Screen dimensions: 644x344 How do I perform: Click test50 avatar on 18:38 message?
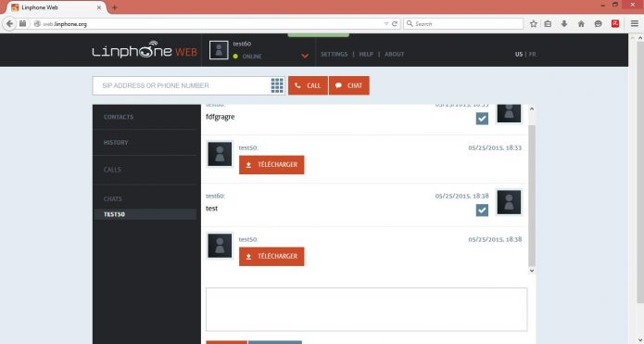(x=220, y=246)
